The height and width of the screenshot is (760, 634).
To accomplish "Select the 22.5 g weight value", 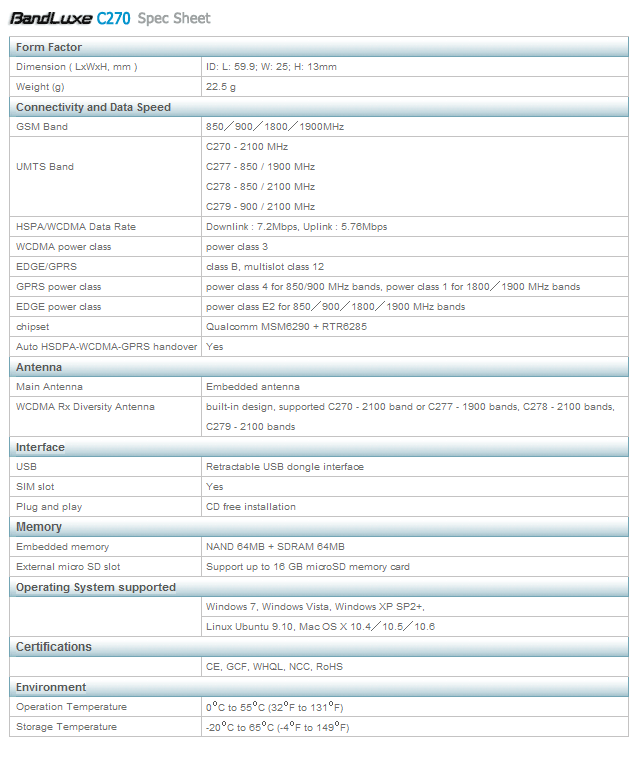I will (221, 87).
